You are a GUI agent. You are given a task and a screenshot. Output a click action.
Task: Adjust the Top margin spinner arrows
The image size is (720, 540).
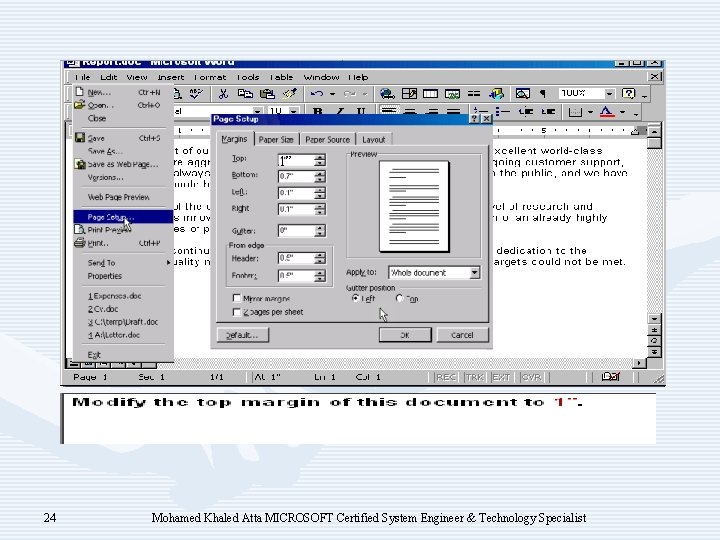click(x=320, y=160)
